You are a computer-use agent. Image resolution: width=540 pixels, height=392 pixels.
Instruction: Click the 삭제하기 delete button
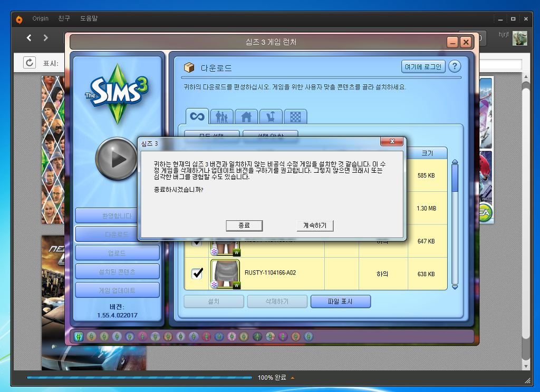click(x=277, y=301)
